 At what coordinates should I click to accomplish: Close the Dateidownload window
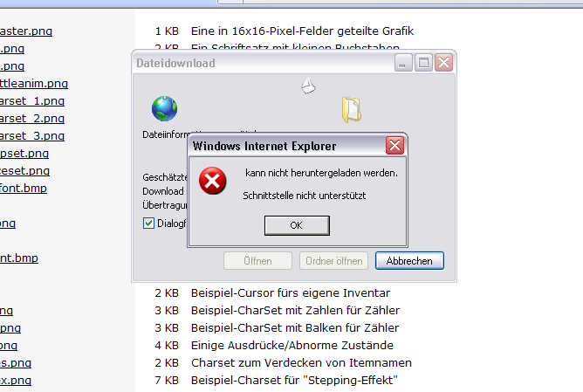click(x=443, y=63)
